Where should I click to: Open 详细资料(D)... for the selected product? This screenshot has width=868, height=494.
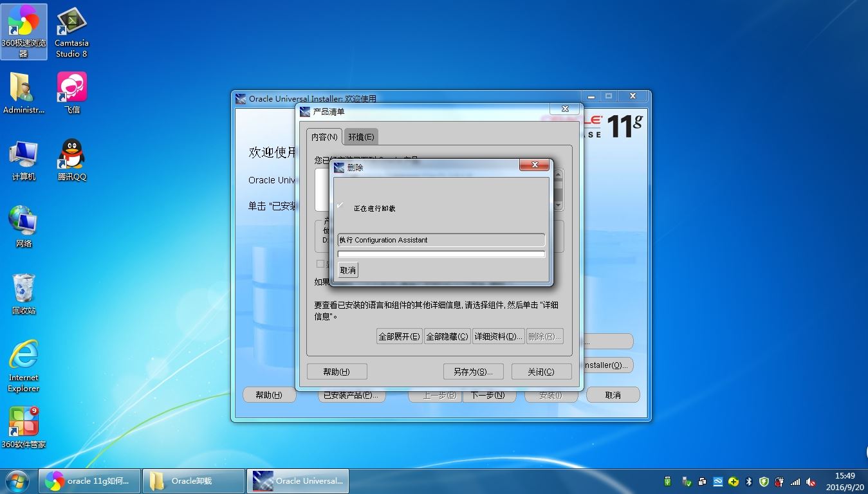point(498,336)
